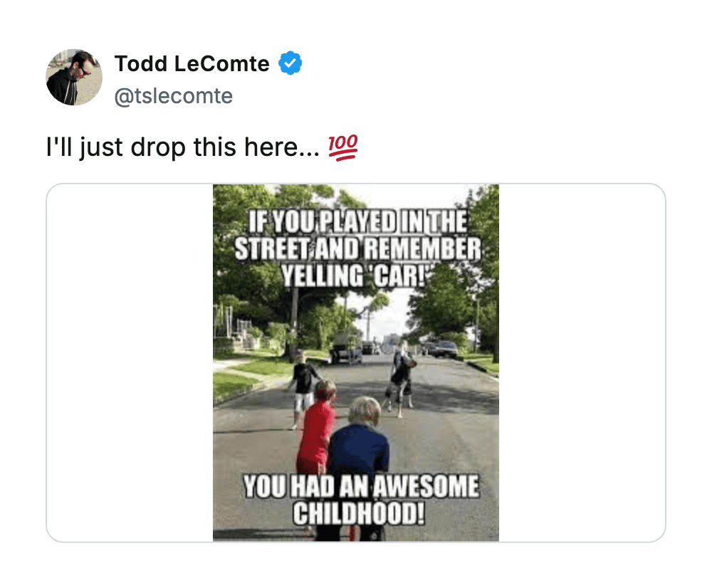Click the "YELLING 'CAR!'" caption line
712x588 pixels.
[x=354, y=276]
